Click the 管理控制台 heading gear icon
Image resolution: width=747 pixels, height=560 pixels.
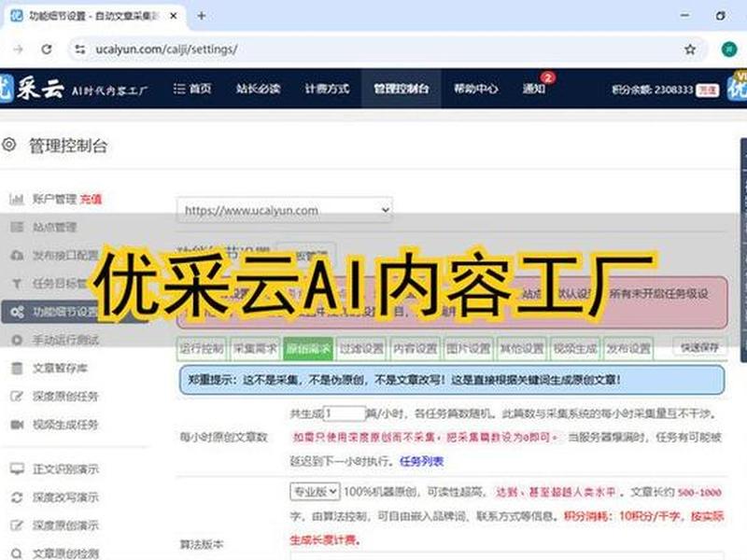pyautogui.click(x=9, y=145)
